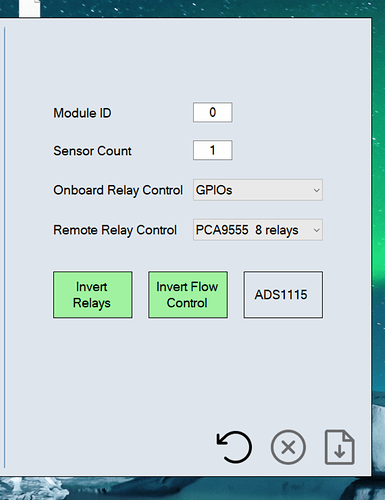This screenshot has width=385, height=500.
Task: Open the Remote Relay Control dropdown
Action: [x=258, y=230]
